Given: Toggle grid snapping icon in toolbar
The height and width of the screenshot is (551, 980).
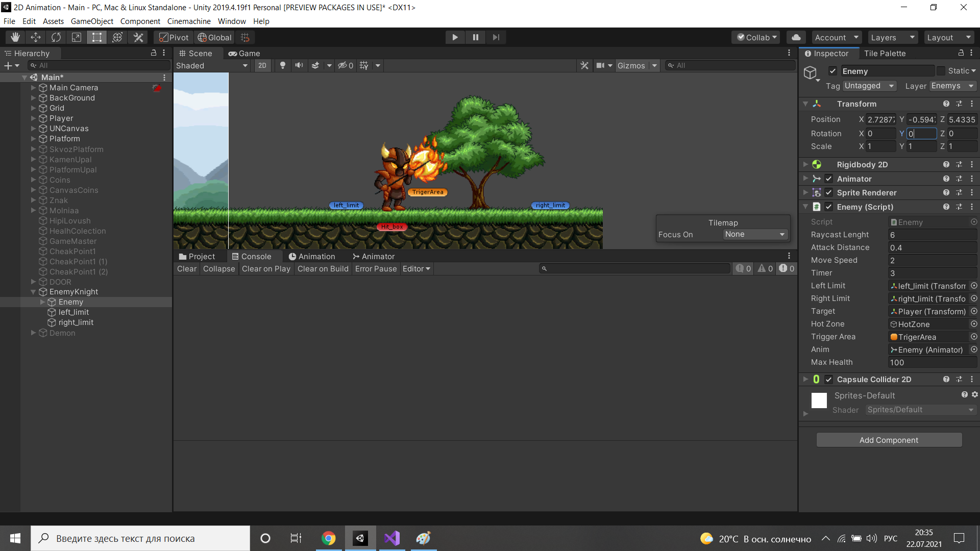Looking at the screenshot, I should 245,37.
